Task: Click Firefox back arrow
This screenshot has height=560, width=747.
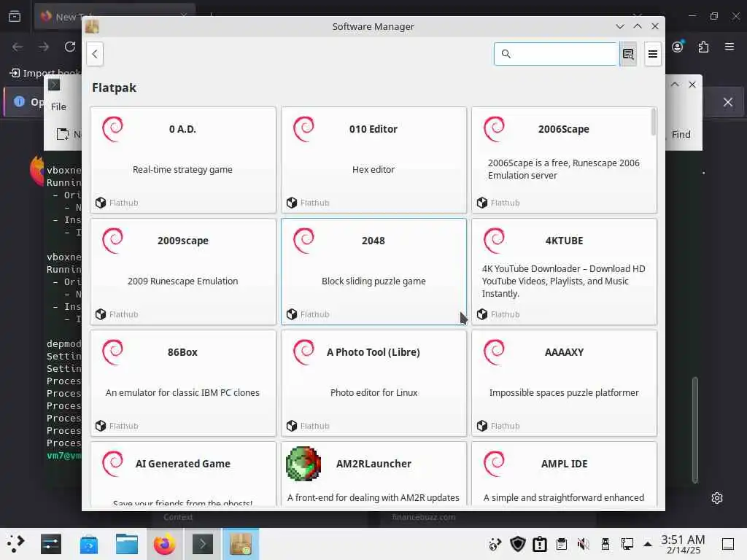Action: tap(18, 47)
